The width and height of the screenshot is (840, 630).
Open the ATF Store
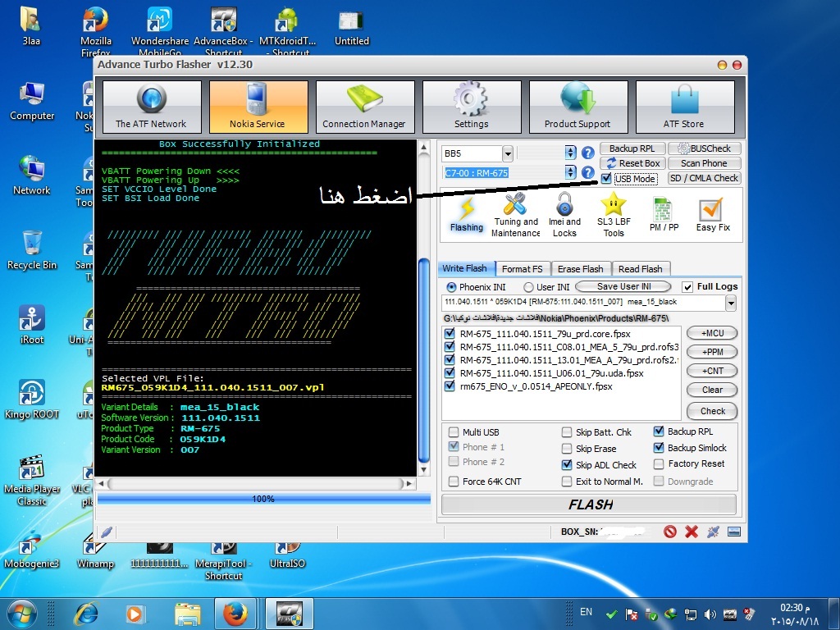(685, 107)
